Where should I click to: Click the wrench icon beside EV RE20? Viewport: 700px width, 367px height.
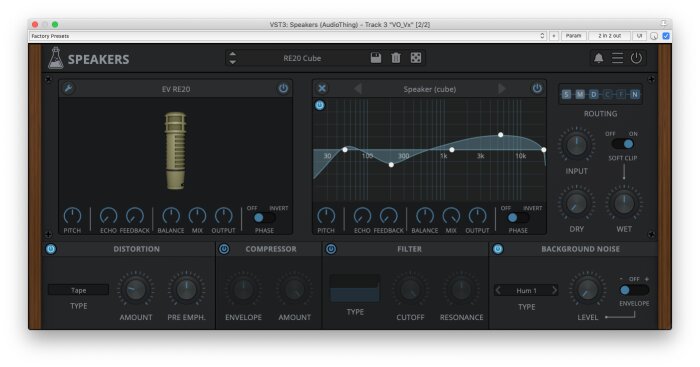click(x=68, y=88)
